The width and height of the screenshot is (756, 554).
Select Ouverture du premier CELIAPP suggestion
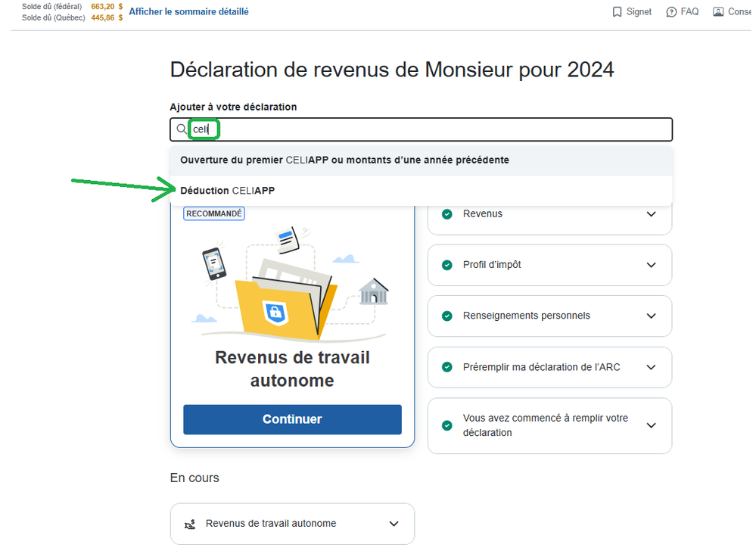pos(344,160)
